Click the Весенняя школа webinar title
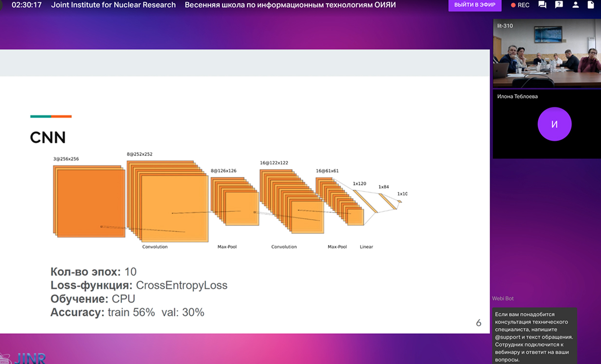The image size is (601, 364). tap(290, 5)
